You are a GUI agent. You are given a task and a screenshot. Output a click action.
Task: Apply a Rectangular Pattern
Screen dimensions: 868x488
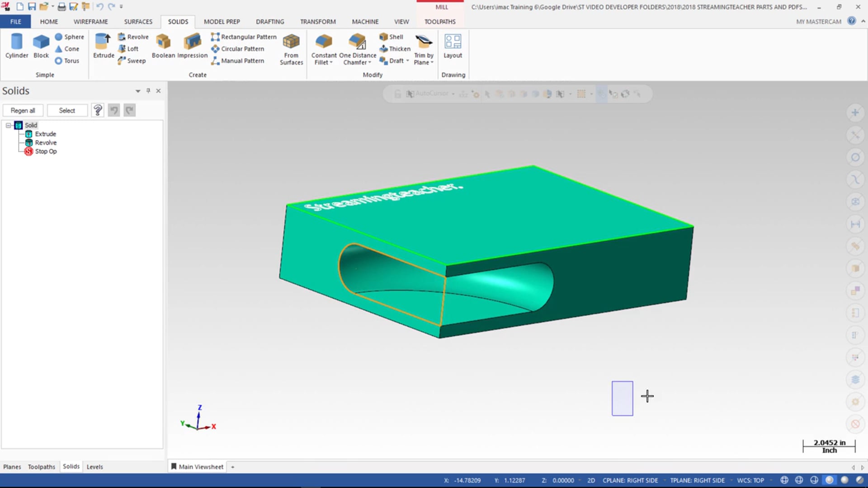[244, 37]
